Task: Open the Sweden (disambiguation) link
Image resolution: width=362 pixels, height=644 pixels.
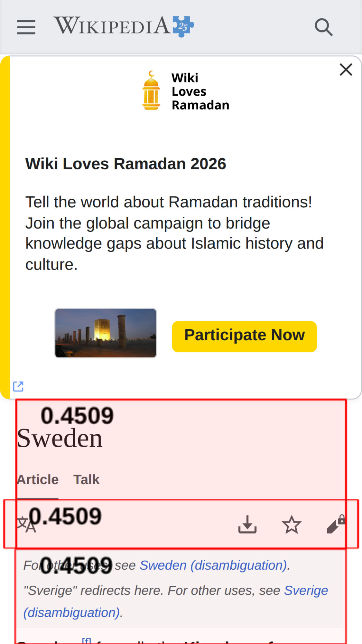Action: (x=215, y=565)
